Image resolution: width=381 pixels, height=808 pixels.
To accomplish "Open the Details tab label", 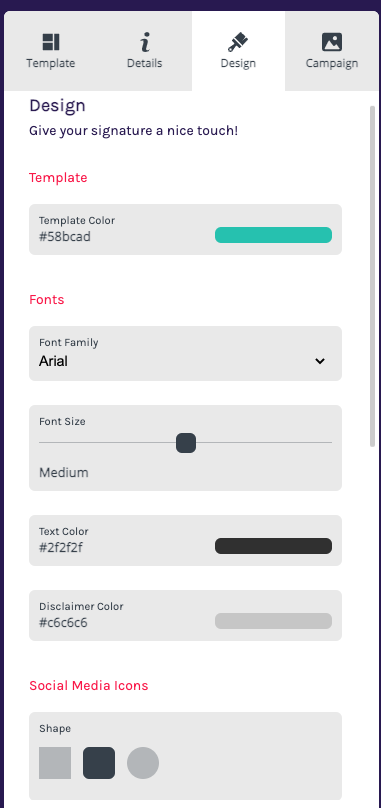I will pyautogui.click(x=144, y=63).
